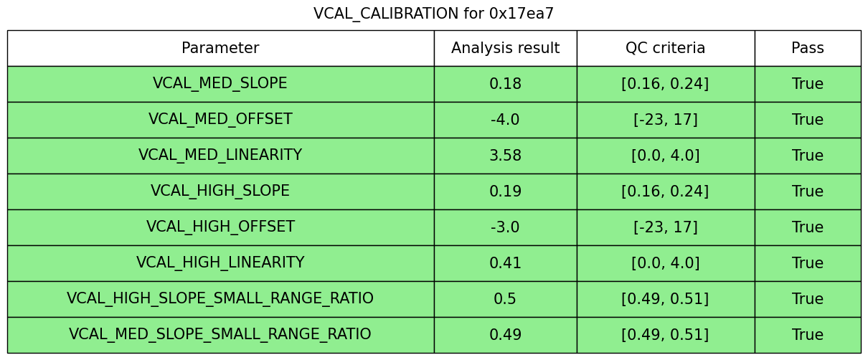
Task: Select the VCAL_MED_SLOPE_SMALL_RANGE_RATIO cell
Action: pos(220,335)
